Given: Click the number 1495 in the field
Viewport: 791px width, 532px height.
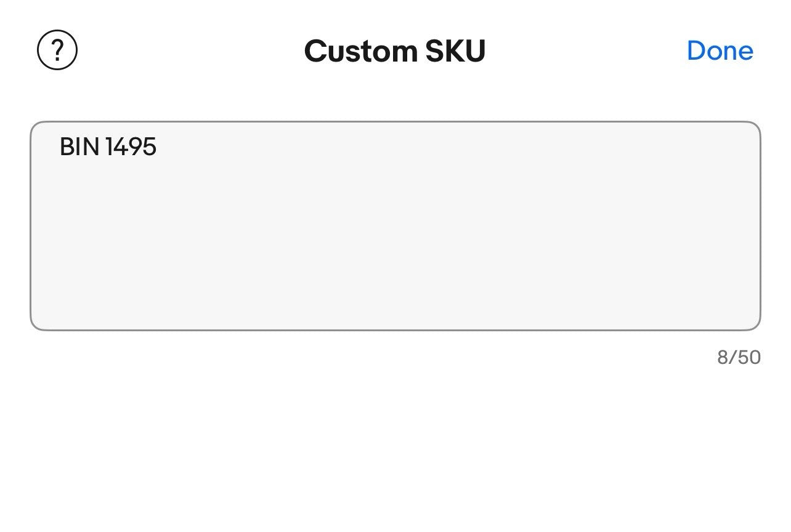Looking at the screenshot, I should 131,147.
